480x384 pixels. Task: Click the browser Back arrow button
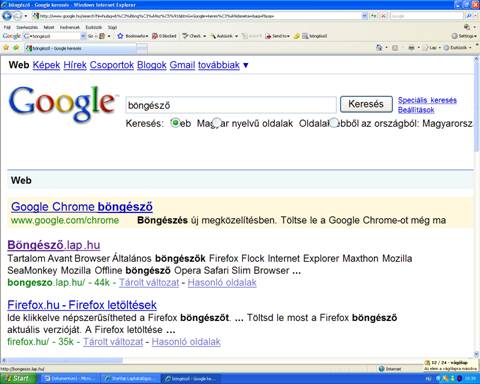coord(7,16)
